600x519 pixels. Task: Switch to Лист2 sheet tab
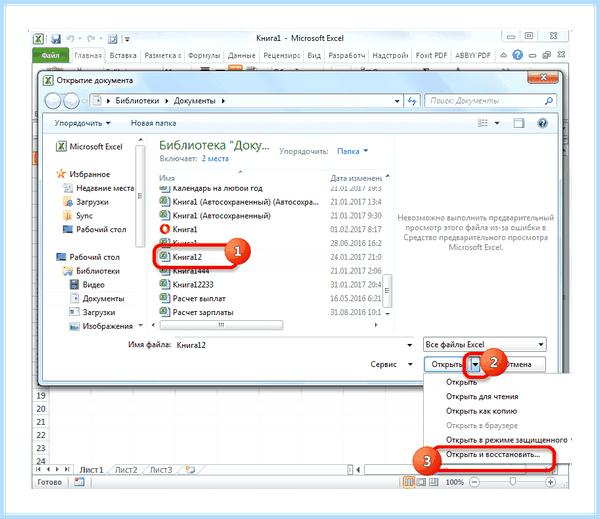pyautogui.click(x=126, y=470)
